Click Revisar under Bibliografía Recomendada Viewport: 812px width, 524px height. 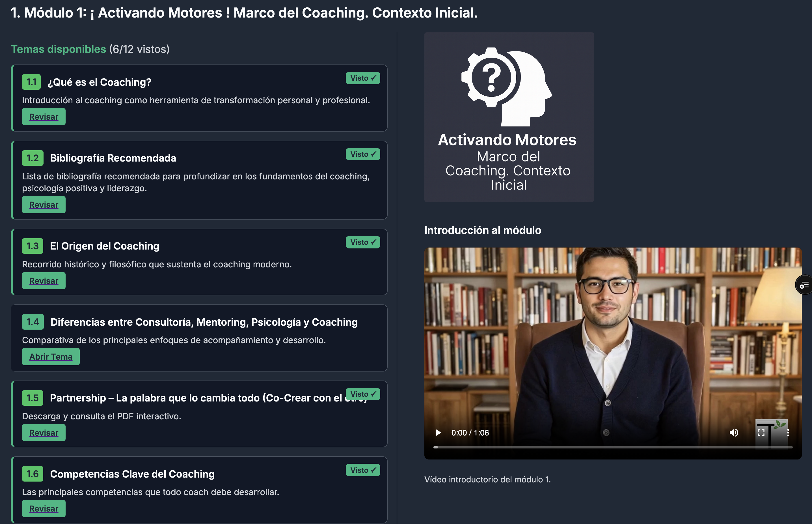(x=44, y=205)
